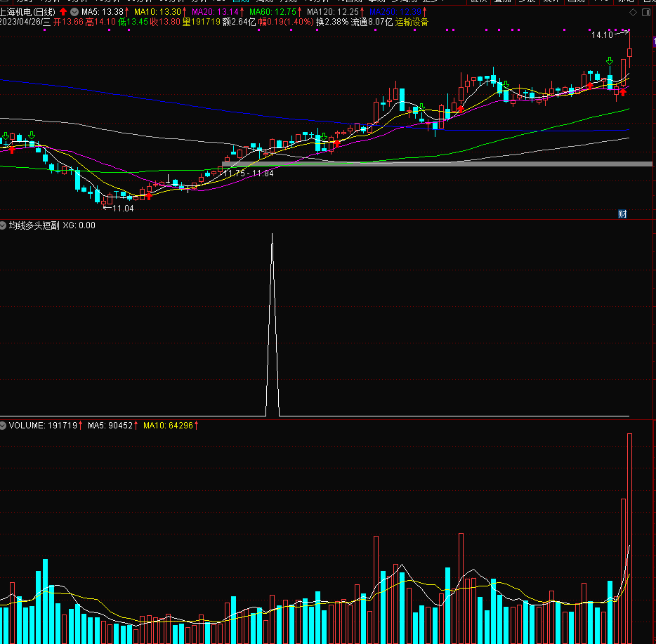Select the MA5: 13.38 average label
Screen dimensions: 656x644
coord(103,12)
